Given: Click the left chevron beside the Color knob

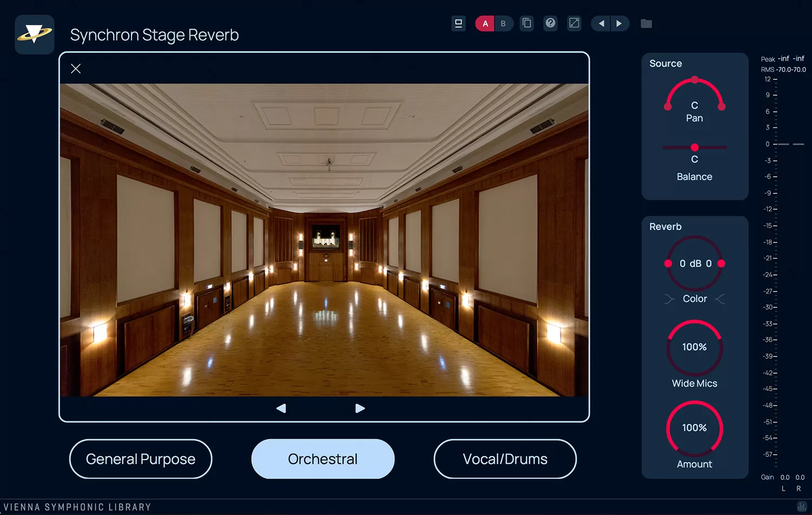Looking at the screenshot, I should click(669, 299).
